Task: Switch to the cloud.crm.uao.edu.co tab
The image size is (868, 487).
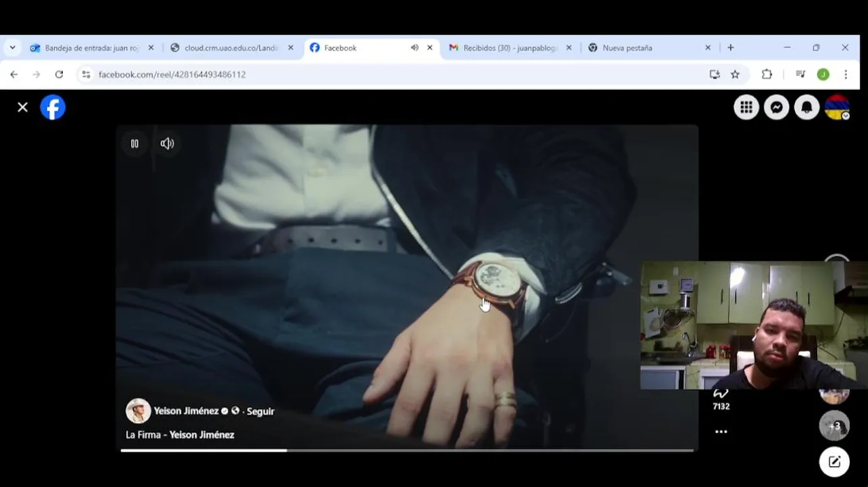Action: pyautogui.click(x=231, y=48)
